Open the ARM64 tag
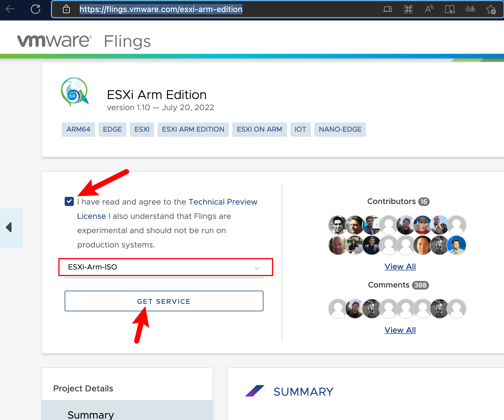This screenshot has height=420, width=504. click(78, 129)
